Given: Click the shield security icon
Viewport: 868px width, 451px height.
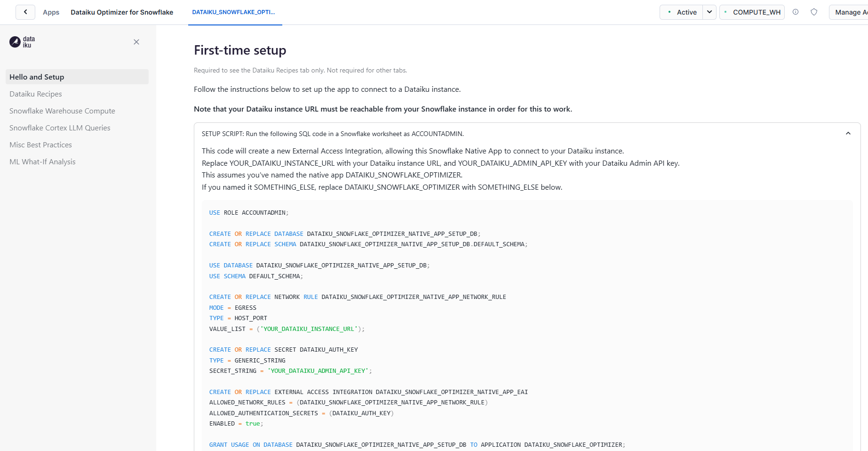Looking at the screenshot, I should pyautogui.click(x=814, y=12).
